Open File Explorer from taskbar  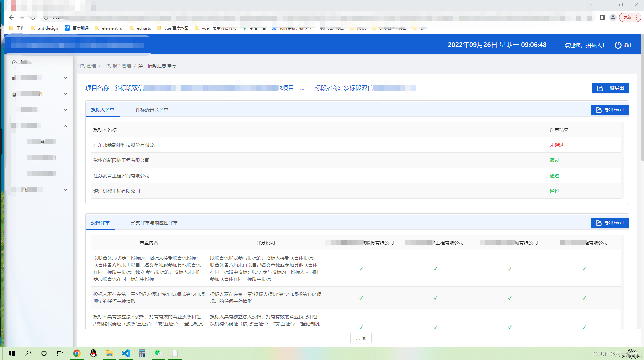coord(109,353)
